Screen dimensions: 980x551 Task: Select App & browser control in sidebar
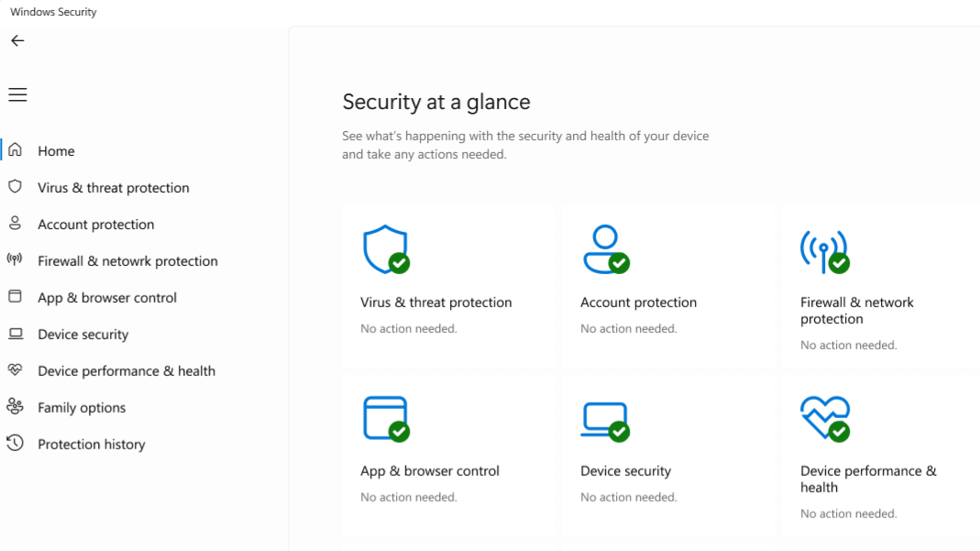pos(107,297)
